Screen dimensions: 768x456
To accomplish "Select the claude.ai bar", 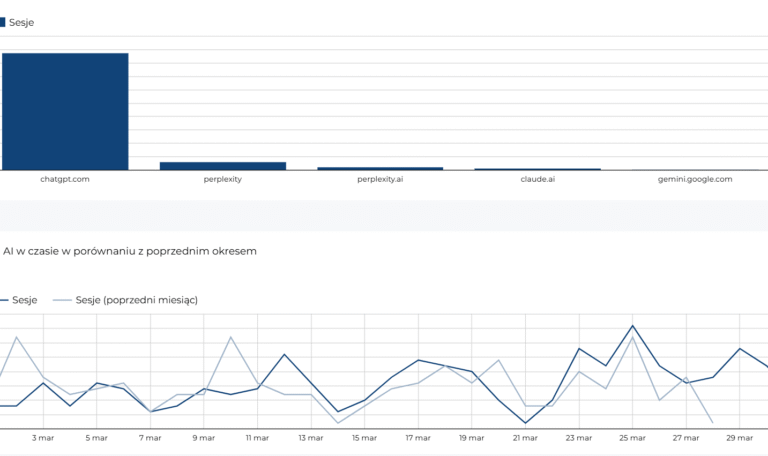I will point(537,169).
